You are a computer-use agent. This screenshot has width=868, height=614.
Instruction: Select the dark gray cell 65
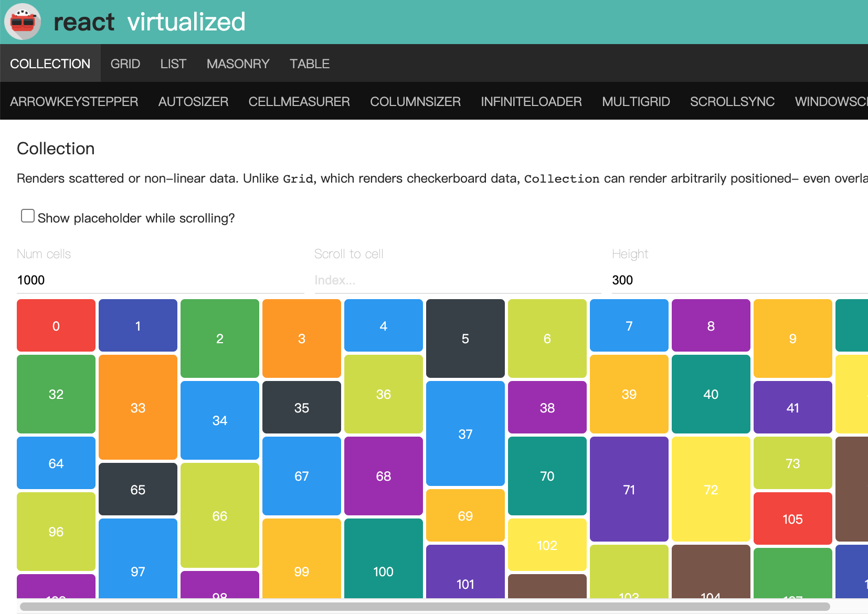138,489
